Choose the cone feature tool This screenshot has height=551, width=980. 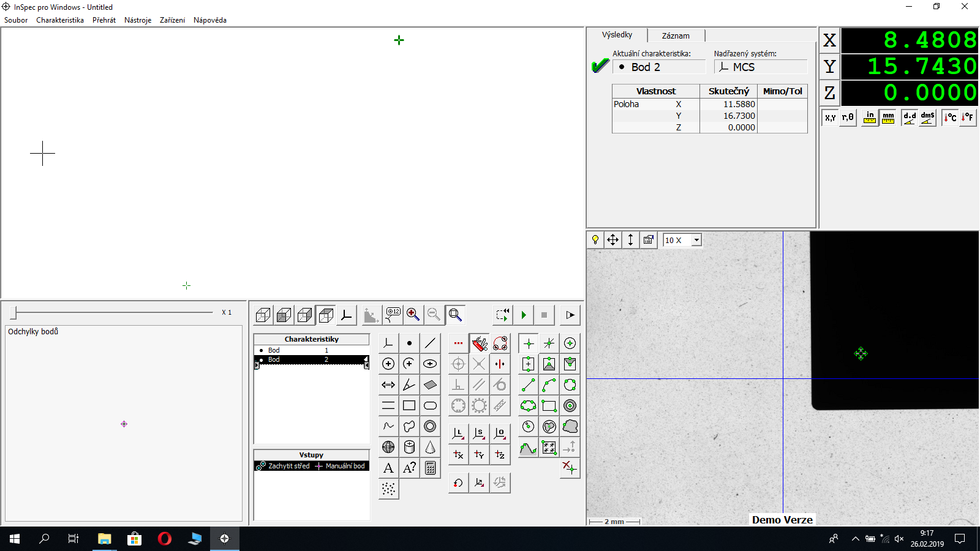coord(430,448)
